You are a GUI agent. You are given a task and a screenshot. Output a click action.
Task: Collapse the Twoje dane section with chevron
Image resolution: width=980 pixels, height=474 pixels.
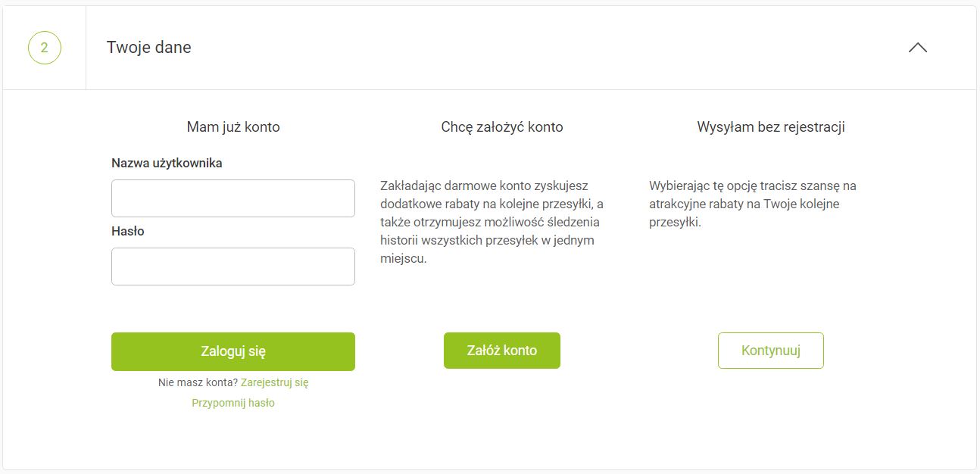917,48
